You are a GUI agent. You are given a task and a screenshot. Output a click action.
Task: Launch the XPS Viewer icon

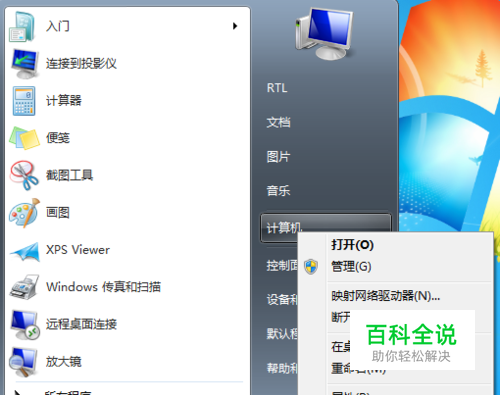[x=25, y=251]
